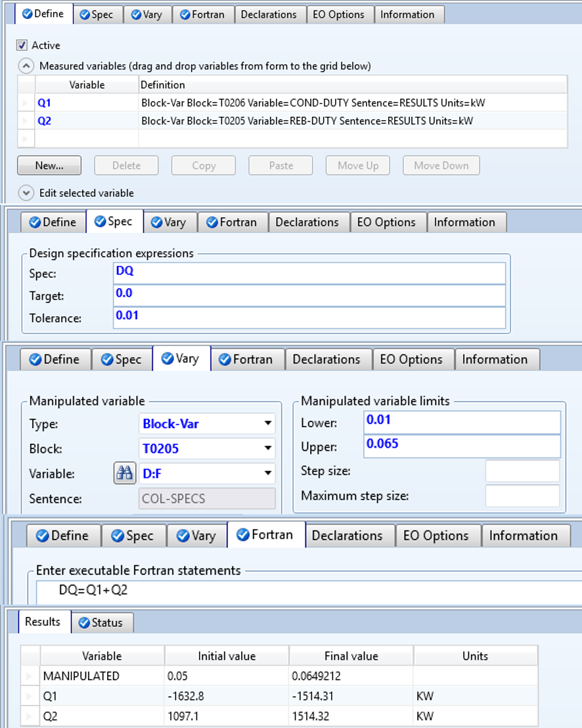Viewport: 582px width, 728px height.
Task: Open Vary tab in top panel
Action: click(147, 14)
